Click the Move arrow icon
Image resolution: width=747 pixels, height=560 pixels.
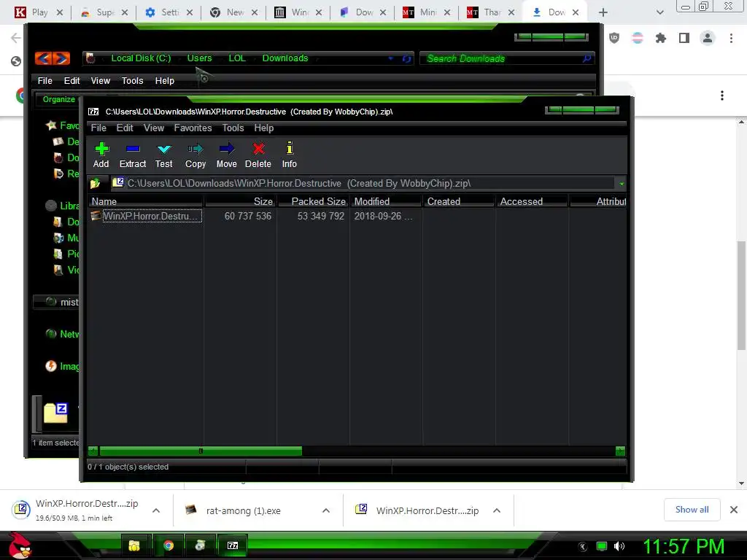(x=226, y=155)
